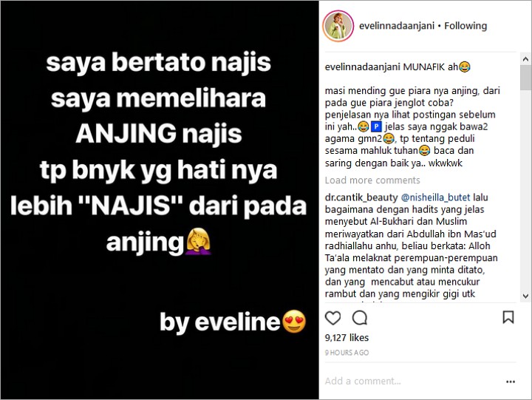Click comments scrollbar up arrow
Screen dimensions: 532x400
525,59
